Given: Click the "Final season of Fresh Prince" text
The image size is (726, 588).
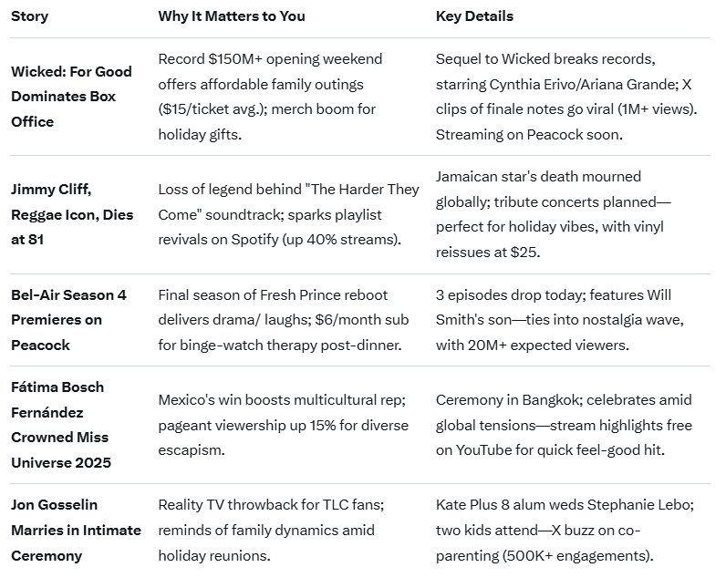Looking at the screenshot, I should (273, 295).
